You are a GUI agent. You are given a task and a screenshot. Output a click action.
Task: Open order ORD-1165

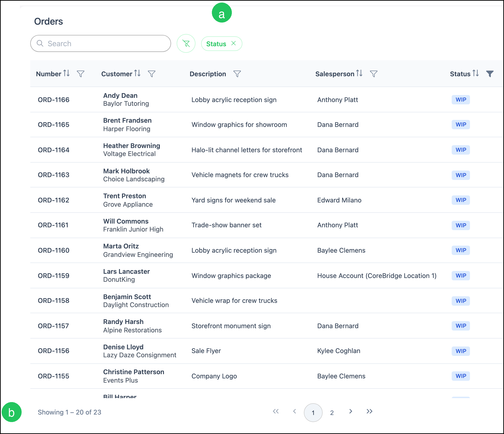coord(53,125)
